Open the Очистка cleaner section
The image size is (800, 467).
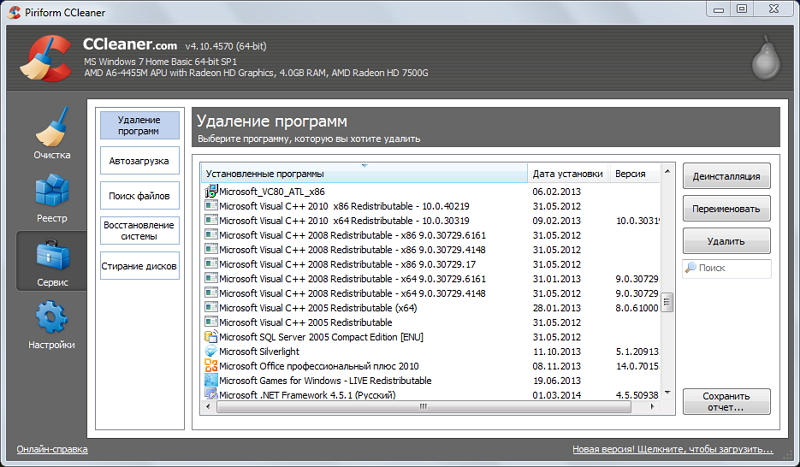point(51,135)
